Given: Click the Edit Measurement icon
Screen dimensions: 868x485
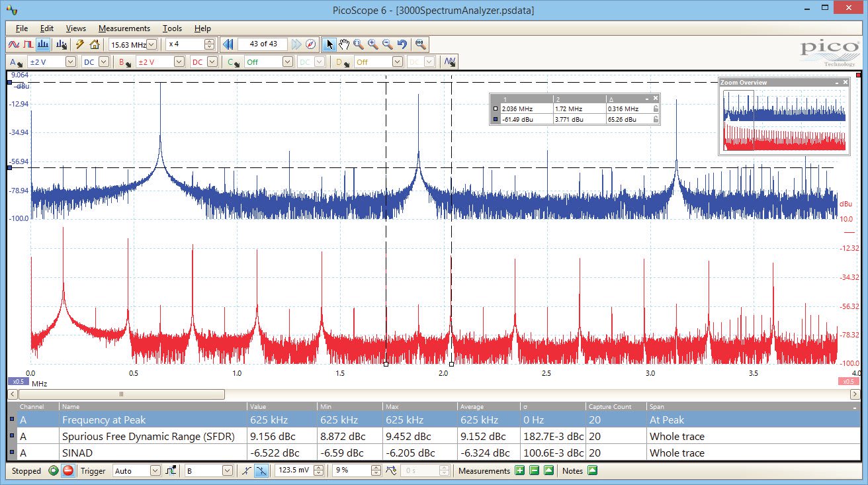Looking at the screenshot, I should pyautogui.click(x=548, y=471).
